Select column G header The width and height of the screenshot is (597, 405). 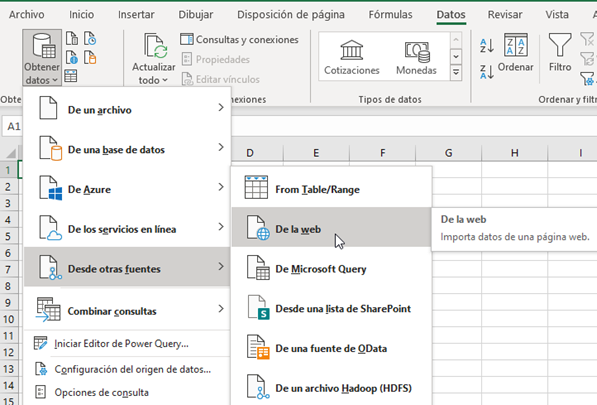click(x=449, y=153)
